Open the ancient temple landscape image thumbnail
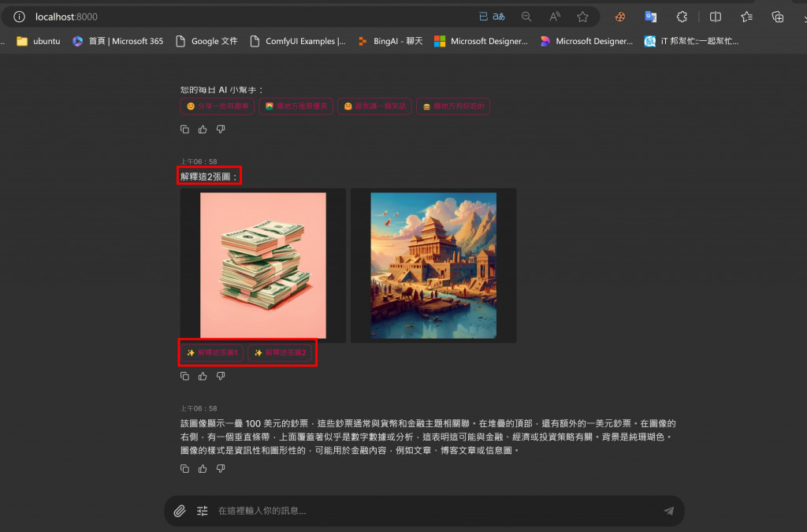807x532 pixels. [x=433, y=266]
